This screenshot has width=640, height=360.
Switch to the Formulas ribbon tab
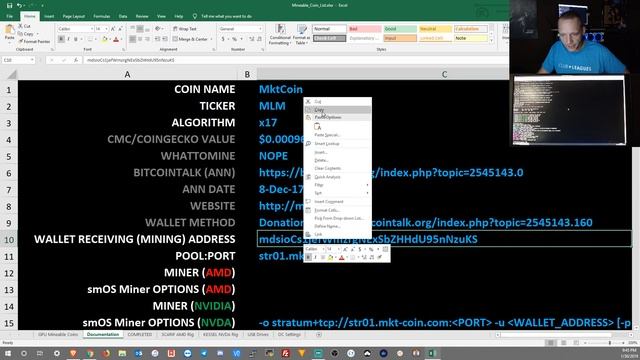(102, 16)
